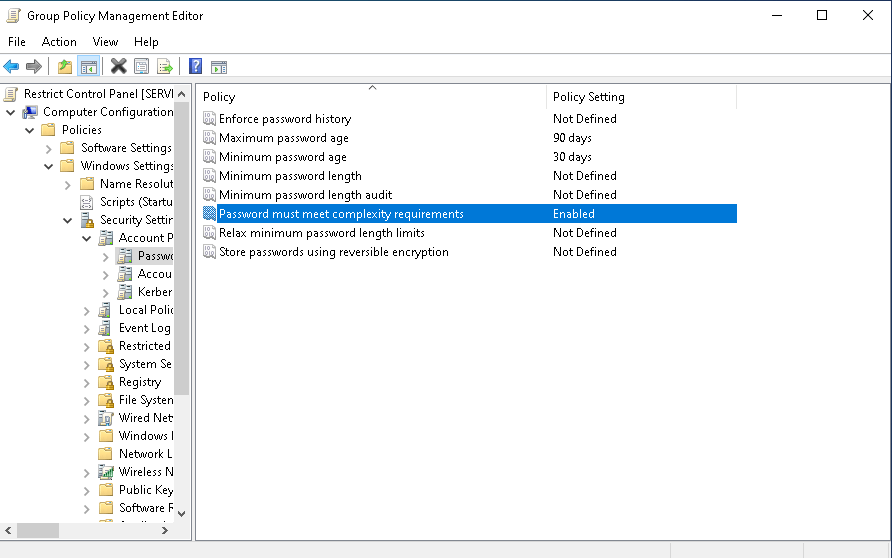Click the Export List toolbar icon
The width and height of the screenshot is (892, 558).
tap(165, 67)
